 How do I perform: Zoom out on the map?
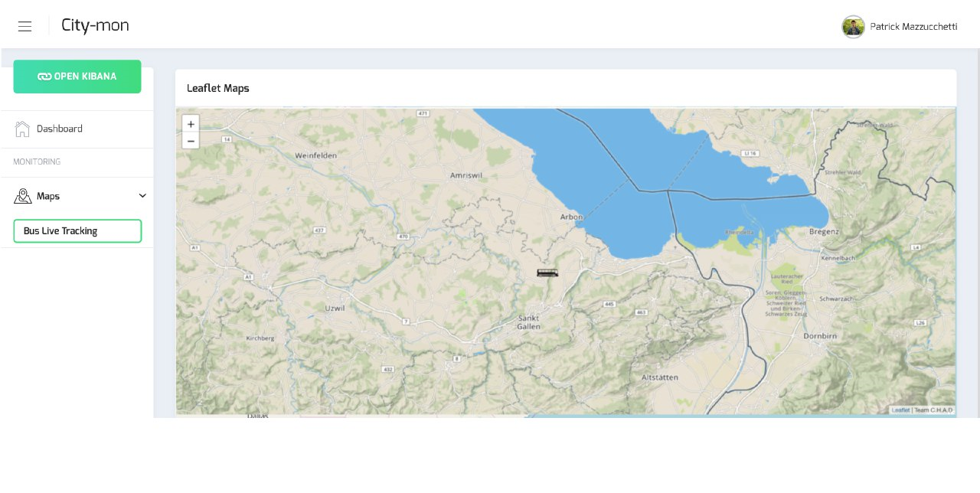click(191, 140)
